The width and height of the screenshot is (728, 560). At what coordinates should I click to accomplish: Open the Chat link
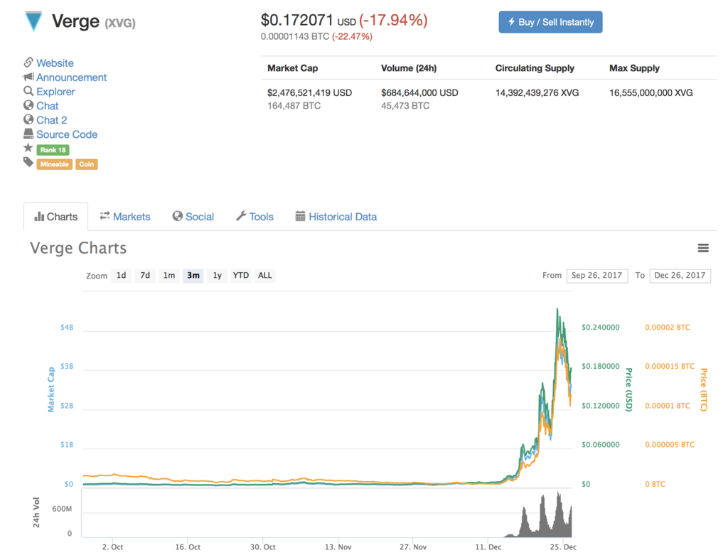48,107
